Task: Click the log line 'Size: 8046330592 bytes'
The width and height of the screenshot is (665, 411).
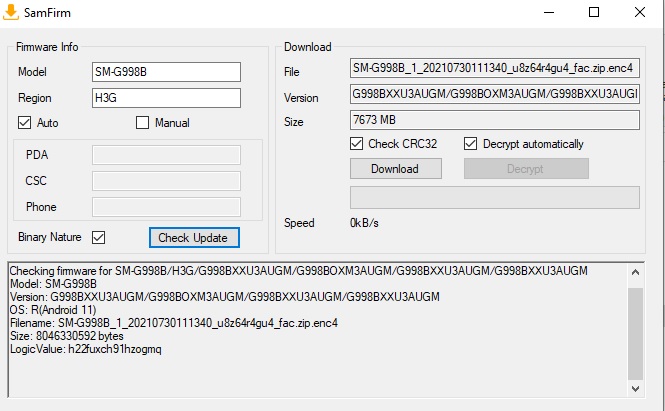Action: click(x=67, y=336)
